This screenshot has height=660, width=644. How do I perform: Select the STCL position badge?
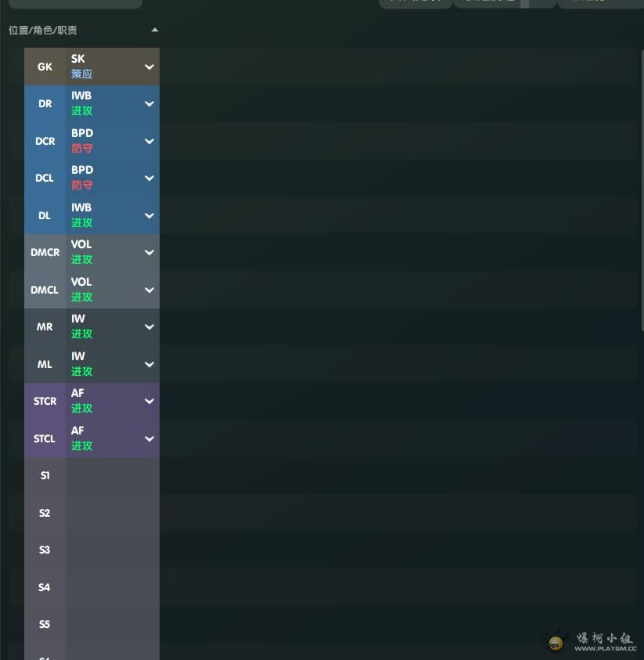[45, 438]
